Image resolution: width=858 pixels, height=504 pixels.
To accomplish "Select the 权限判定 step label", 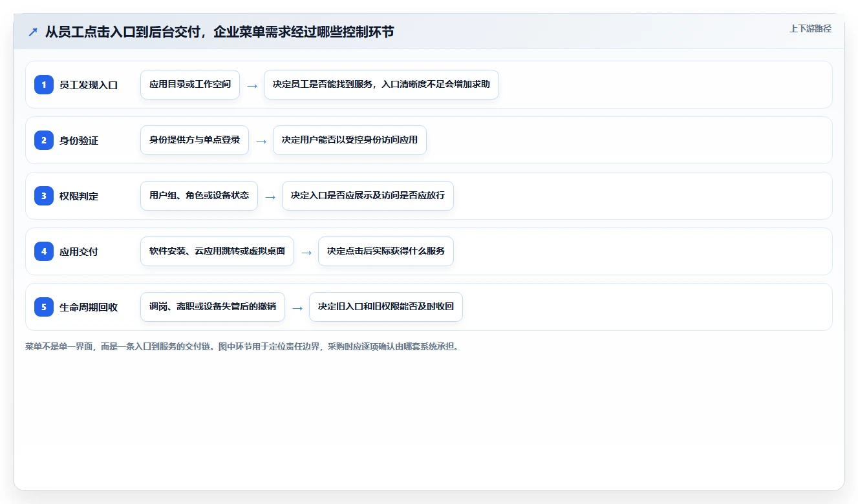I will point(79,196).
